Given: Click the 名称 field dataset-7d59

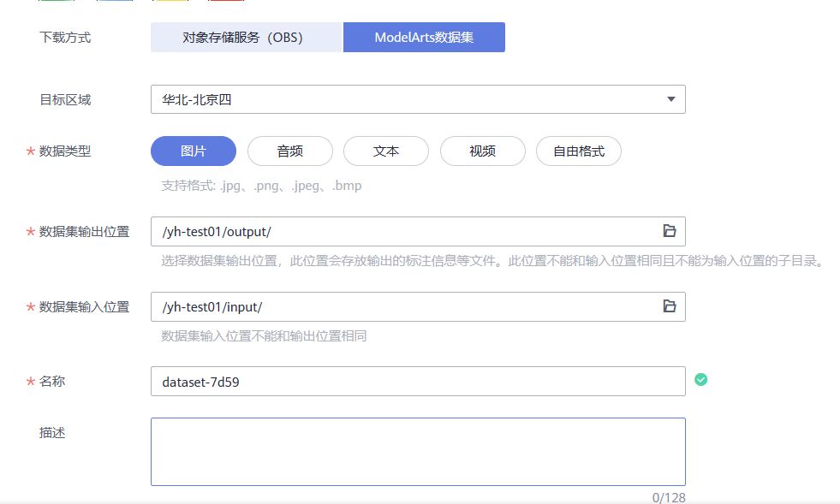Looking at the screenshot, I should pos(418,382).
